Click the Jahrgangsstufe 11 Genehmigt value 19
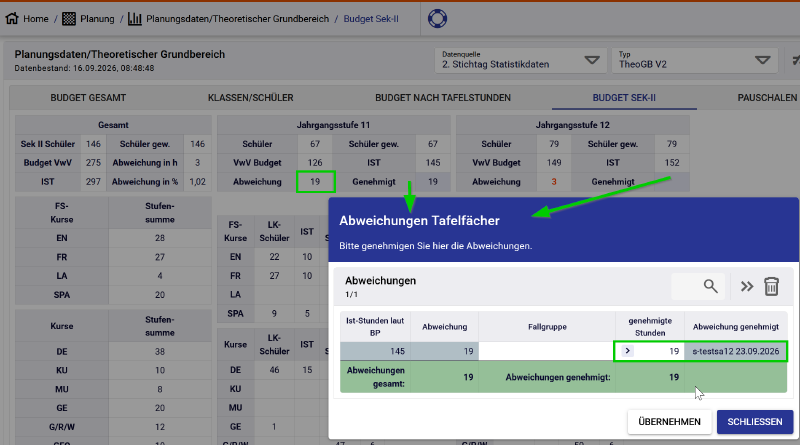The image size is (800, 445). (433, 182)
